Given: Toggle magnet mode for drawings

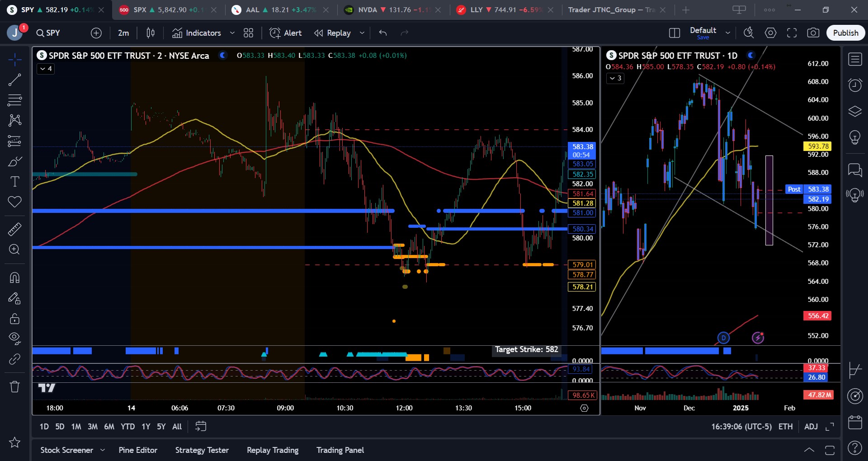Looking at the screenshot, I should (x=14, y=278).
